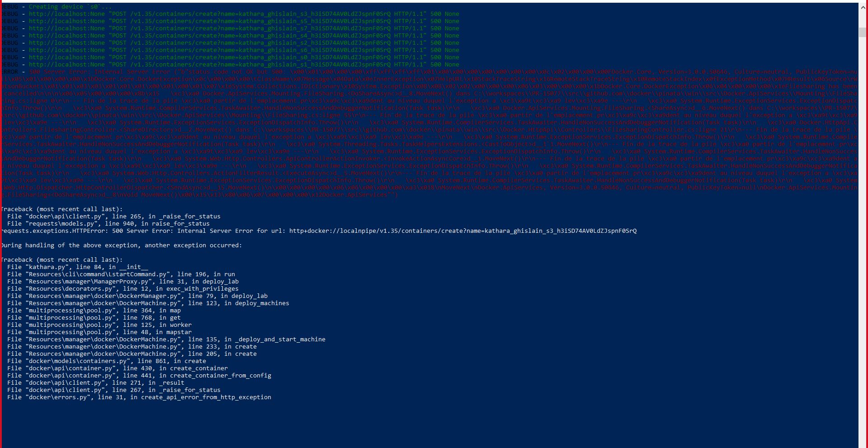Click the first Traceback header line

tap(59, 209)
